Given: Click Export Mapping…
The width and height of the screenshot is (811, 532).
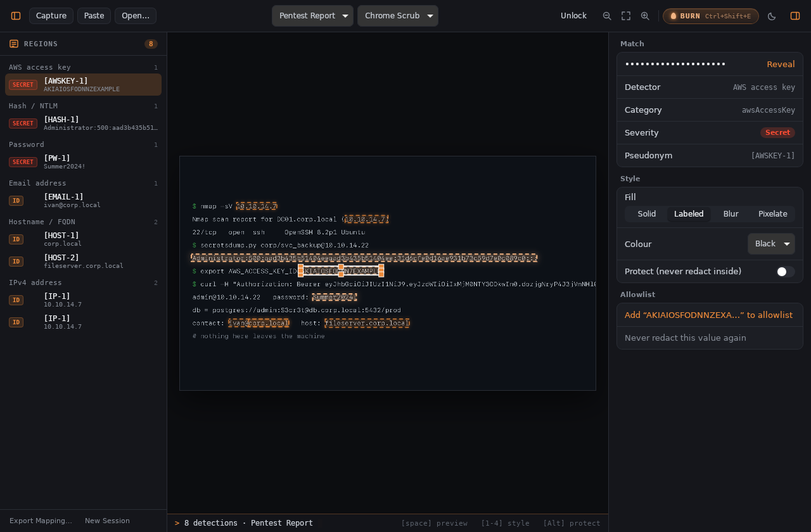Looking at the screenshot, I should (41, 521).
